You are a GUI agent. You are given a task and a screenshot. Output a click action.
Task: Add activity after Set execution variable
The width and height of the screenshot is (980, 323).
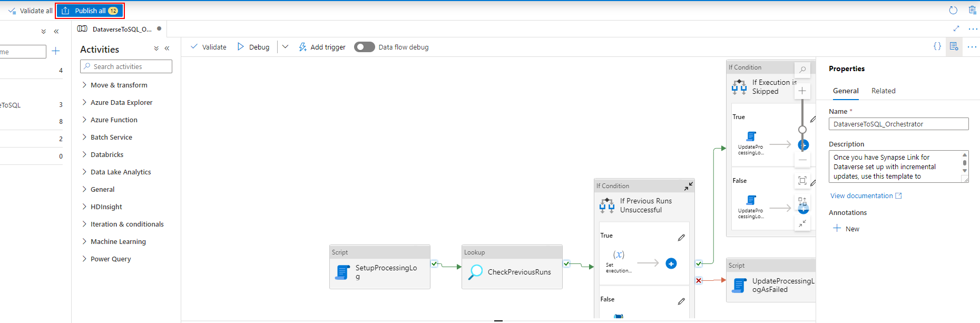click(x=671, y=263)
